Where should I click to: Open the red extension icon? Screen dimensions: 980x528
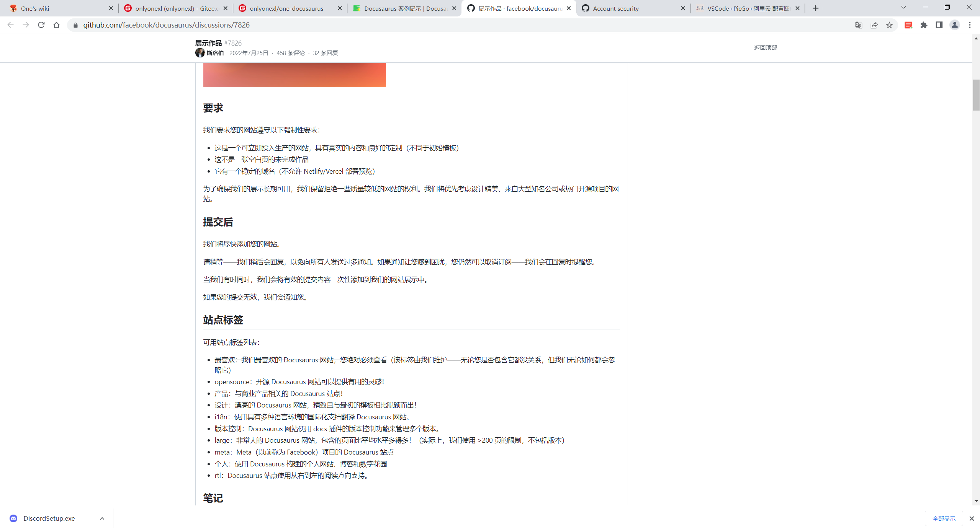click(x=908, y=25)
